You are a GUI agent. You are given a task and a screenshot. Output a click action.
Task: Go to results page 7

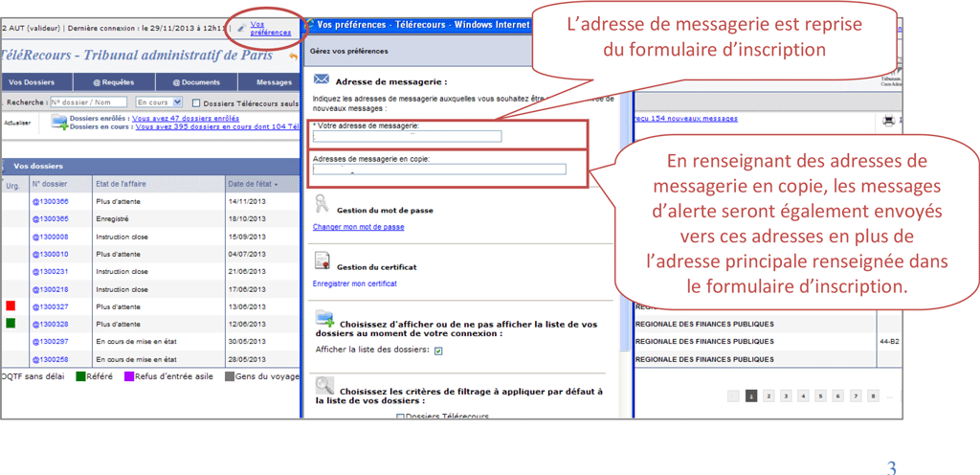pyautogui.click(x=856, y=396)
